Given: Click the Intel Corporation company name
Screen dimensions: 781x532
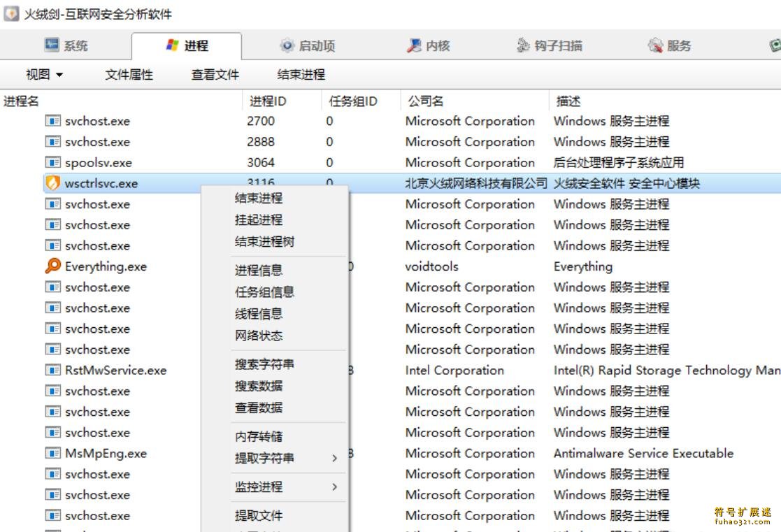Looking at the screenshot, I should tap(454, 371).
